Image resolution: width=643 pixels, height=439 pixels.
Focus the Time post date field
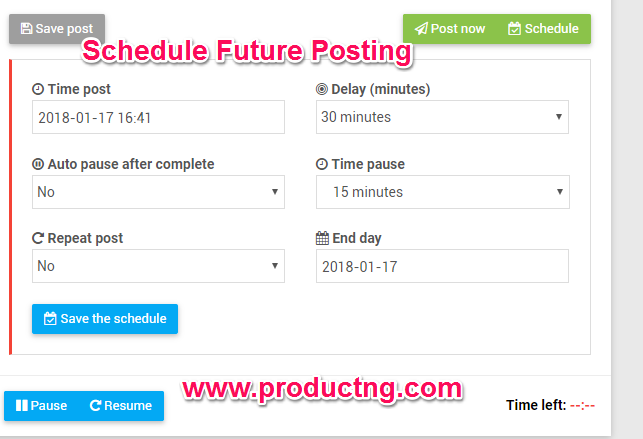[x=158, y=117]
